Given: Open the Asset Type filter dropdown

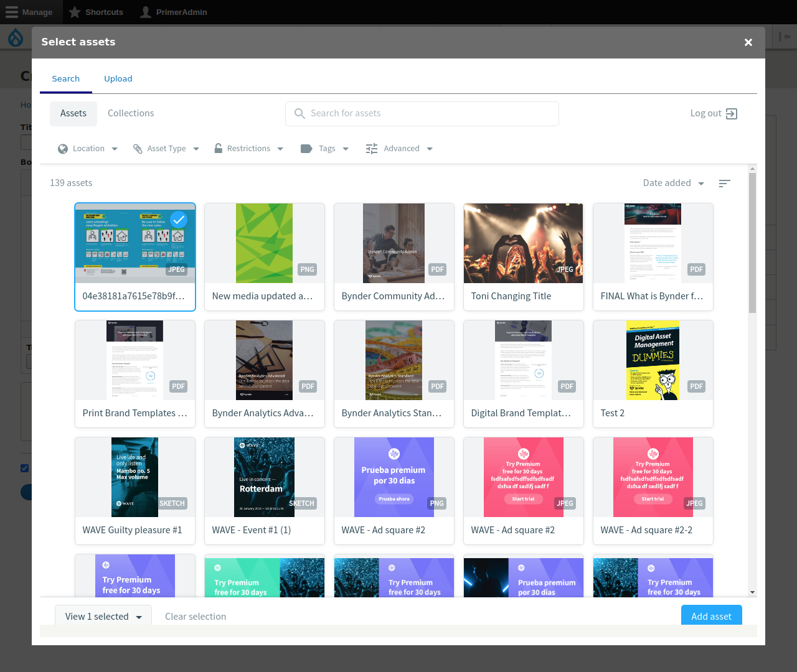Looking at the screenshot, I should tap(166, 149).
